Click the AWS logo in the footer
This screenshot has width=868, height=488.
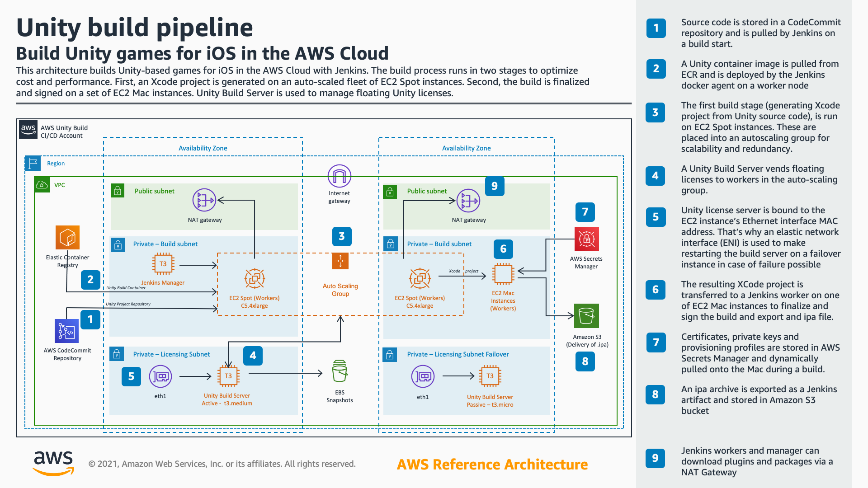pyautogui.click(x=53, y=463)
